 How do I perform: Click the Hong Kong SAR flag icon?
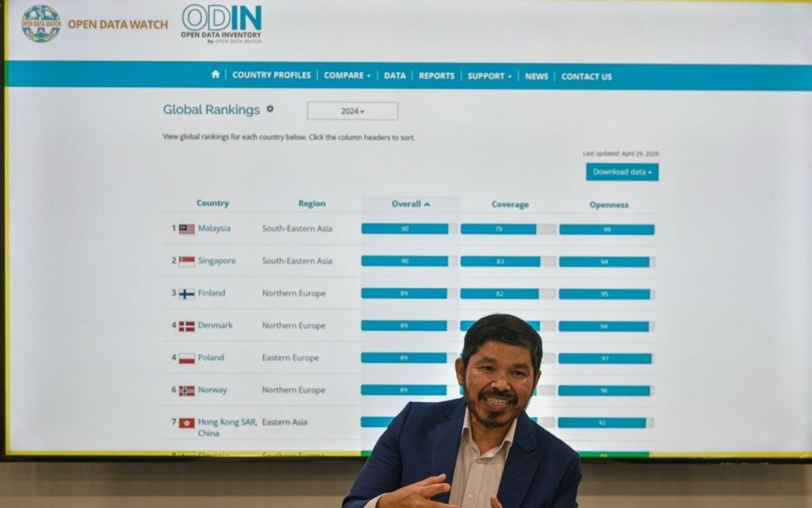click(x=187, y=422)
